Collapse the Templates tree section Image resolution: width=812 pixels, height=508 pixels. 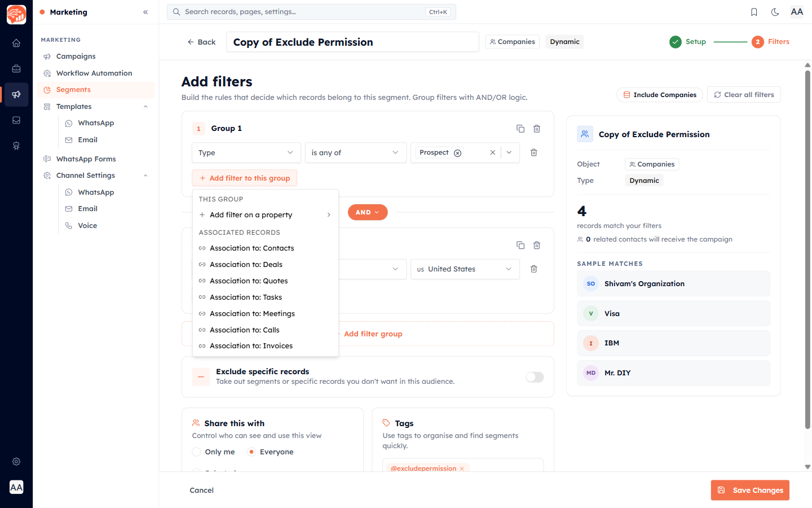[x=145, y=107]
